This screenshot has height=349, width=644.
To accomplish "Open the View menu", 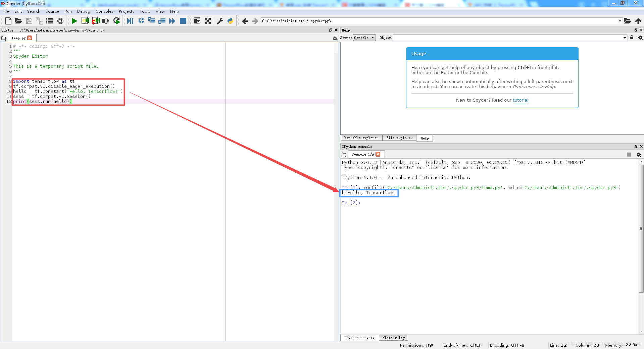I will [160, 11].
